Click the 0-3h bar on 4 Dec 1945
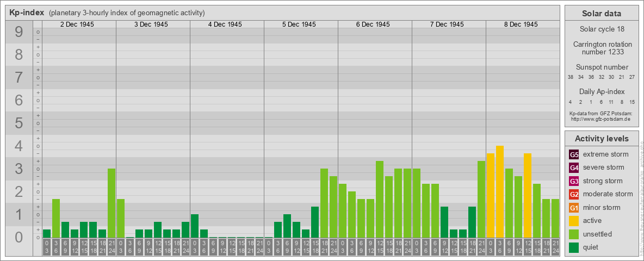Image resolution: width=644 pixels, height=261 pixels. (x=195, y=226)
